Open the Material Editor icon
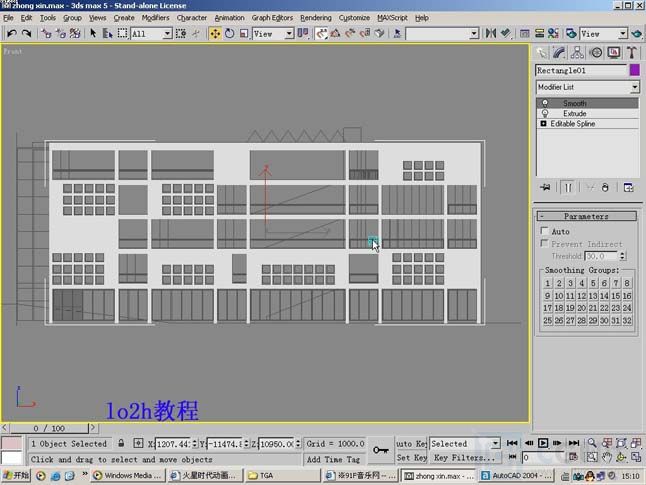646x485 pixels. pyautogui.click(x=553, y=33)
